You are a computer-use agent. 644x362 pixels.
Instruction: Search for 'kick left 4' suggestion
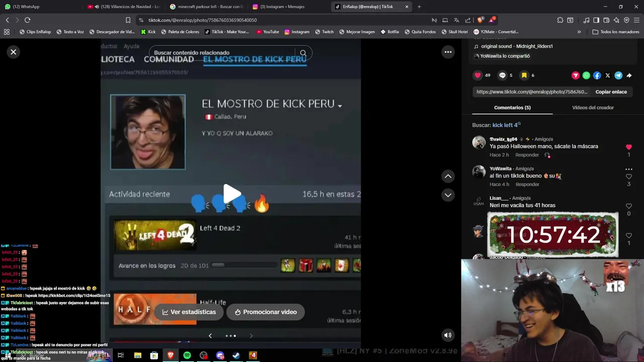506,125
